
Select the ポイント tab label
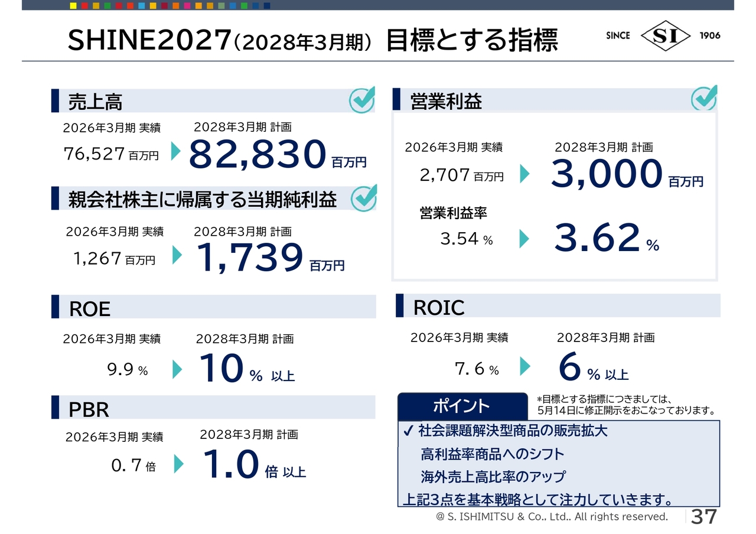tap(462, 406)
